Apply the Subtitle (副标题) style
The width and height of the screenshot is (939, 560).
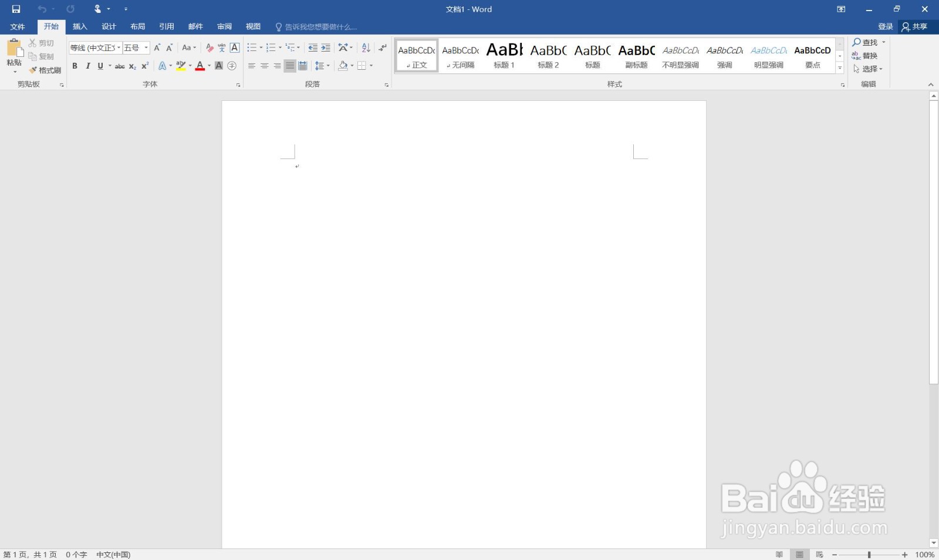tap(636, 56)
